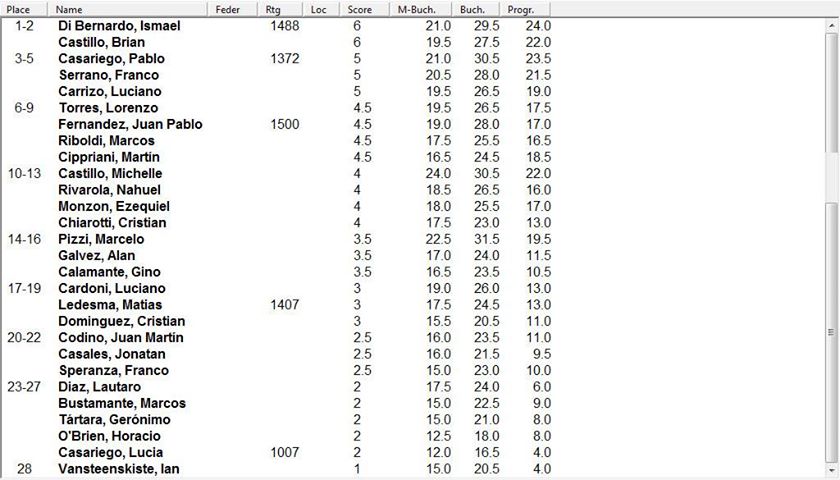
Task: Click the Feder column header
Action: point(234,9)
